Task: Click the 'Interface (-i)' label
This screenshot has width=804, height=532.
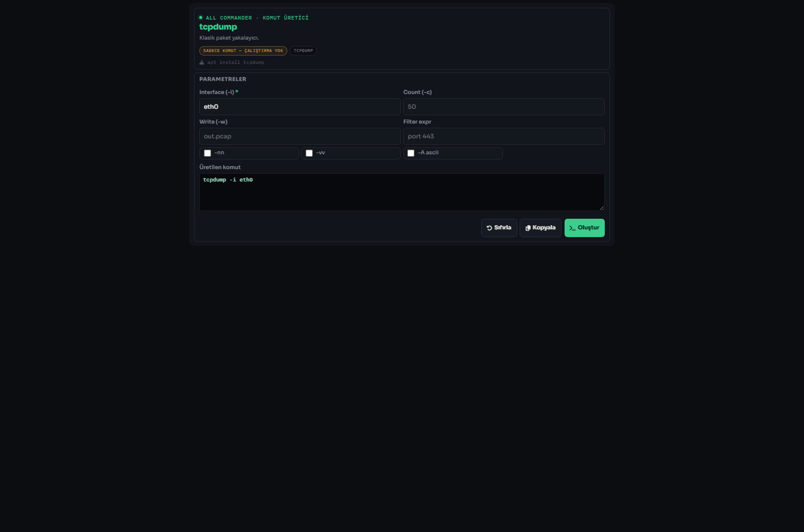Action: tap(217, 92)
